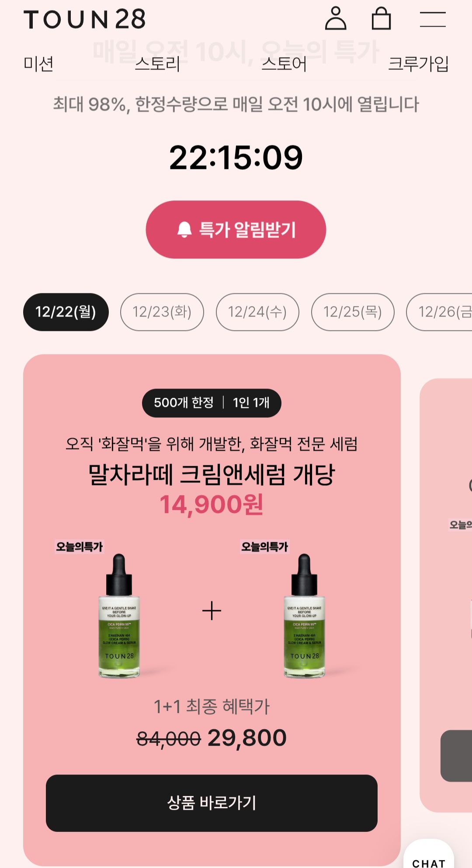Select the partially visible 12/26 date tab

pyautogui.click(x=439, y=312)
